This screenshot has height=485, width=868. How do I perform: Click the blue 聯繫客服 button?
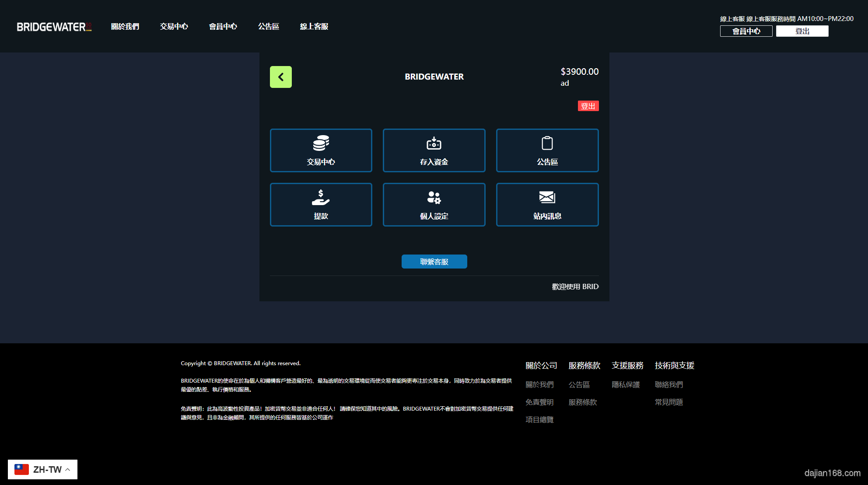(434, 262)
